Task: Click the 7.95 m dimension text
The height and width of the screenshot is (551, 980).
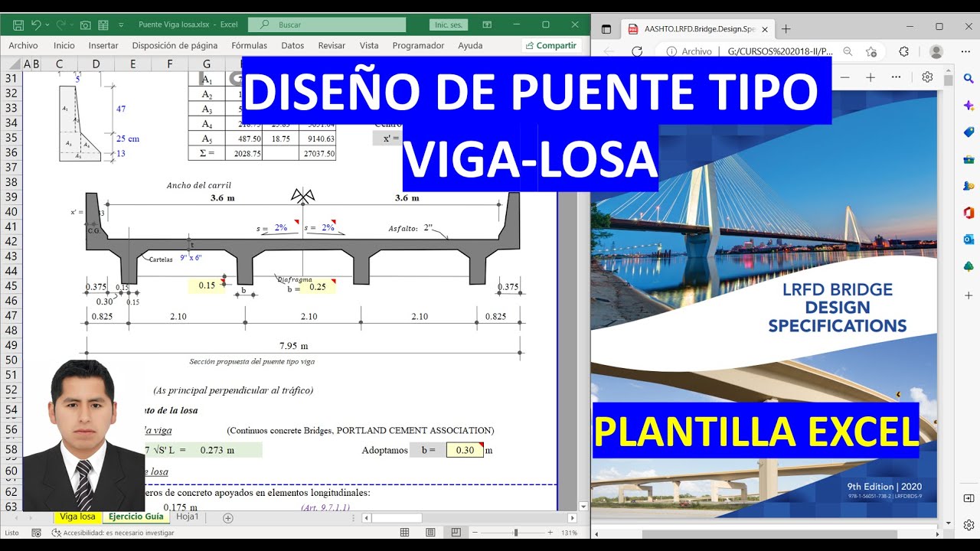Action: [294, 345]
